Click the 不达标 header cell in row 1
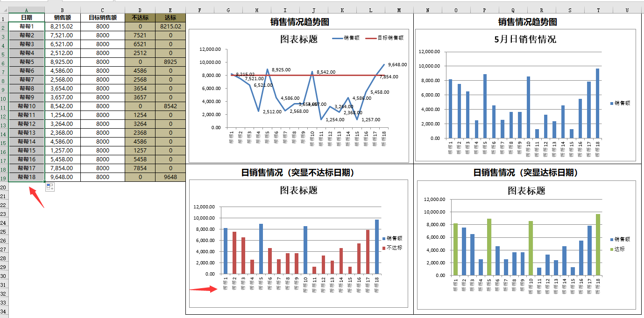This screenshot has height=318, width=644. (x=140, y=18)
